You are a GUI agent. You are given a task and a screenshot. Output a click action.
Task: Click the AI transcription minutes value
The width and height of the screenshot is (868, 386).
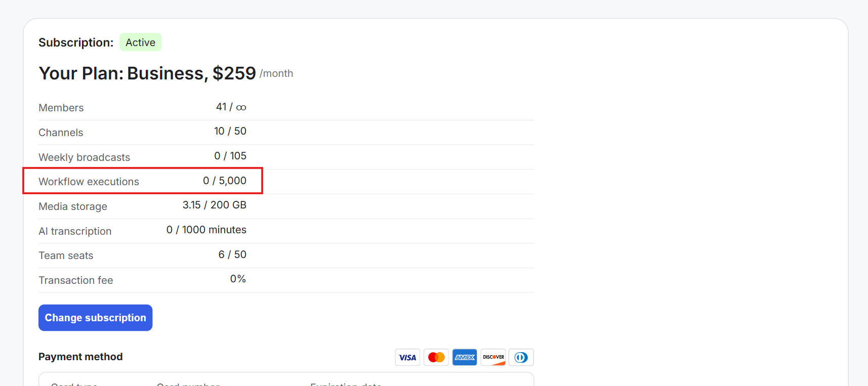tap(206, 230)
